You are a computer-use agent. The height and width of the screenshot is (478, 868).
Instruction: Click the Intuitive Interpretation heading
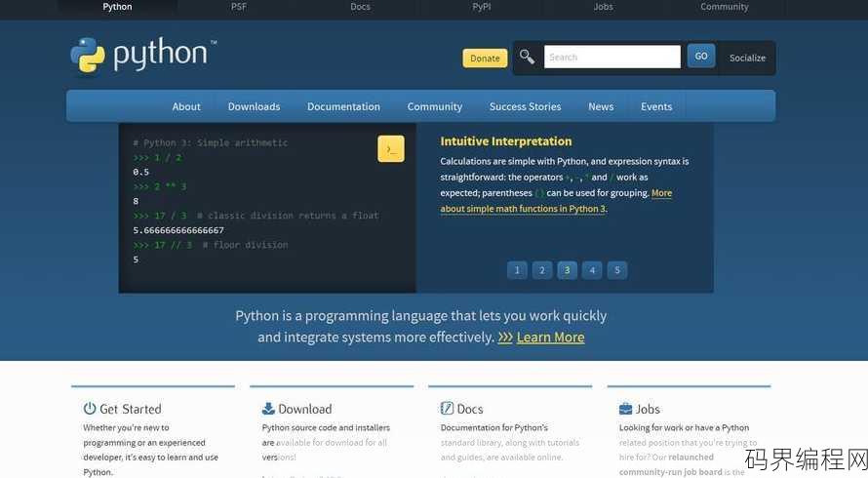point(506,141)
